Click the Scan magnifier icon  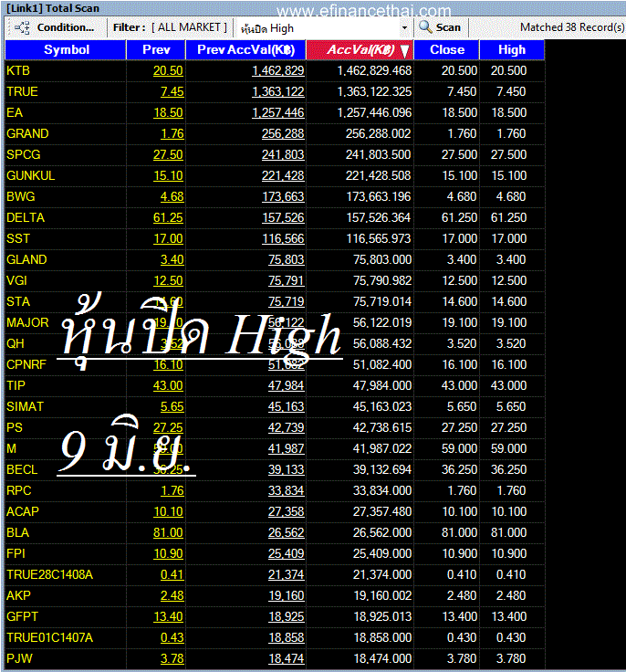425,26
